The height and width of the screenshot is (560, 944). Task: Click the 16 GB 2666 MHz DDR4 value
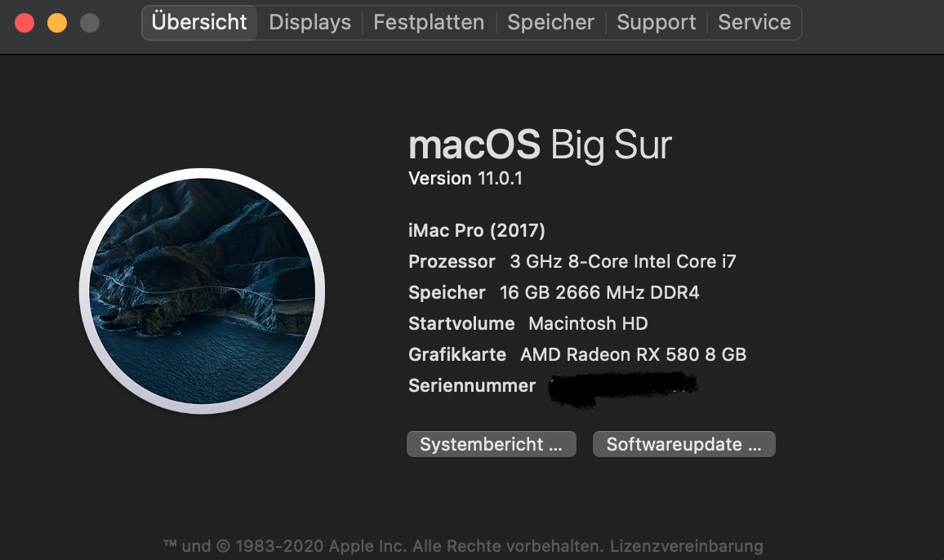(599, 293)
